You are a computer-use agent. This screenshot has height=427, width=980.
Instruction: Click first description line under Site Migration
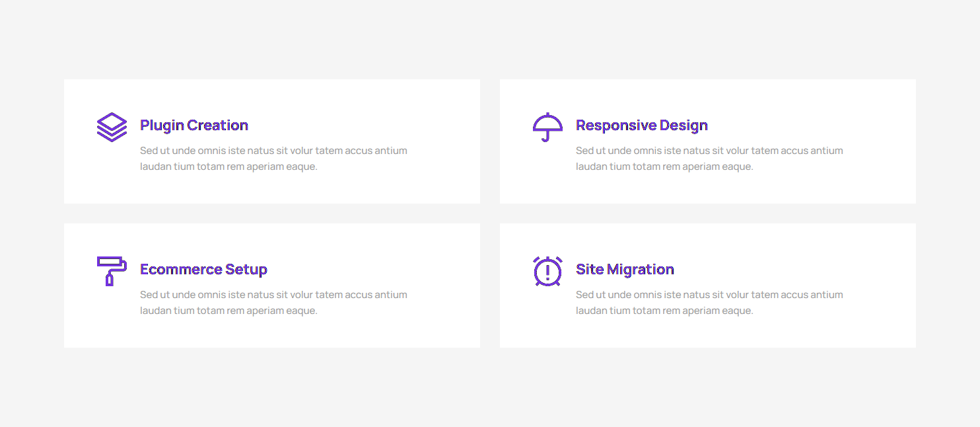[709, 295]
